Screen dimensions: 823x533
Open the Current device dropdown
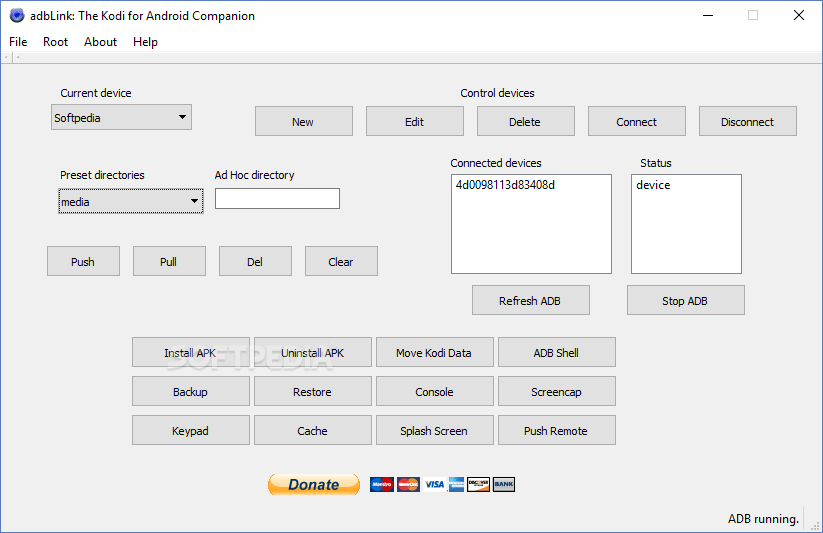point(121,118)
